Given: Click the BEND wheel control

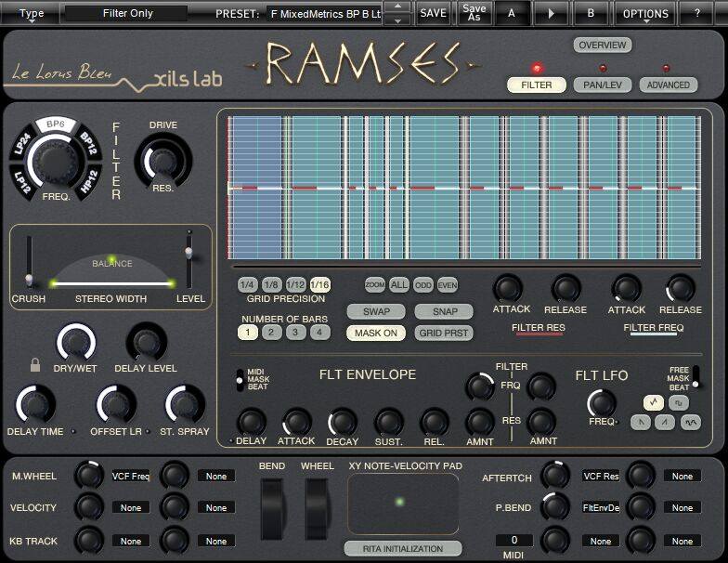Looking at the screenshot, I should pos(272,509).
